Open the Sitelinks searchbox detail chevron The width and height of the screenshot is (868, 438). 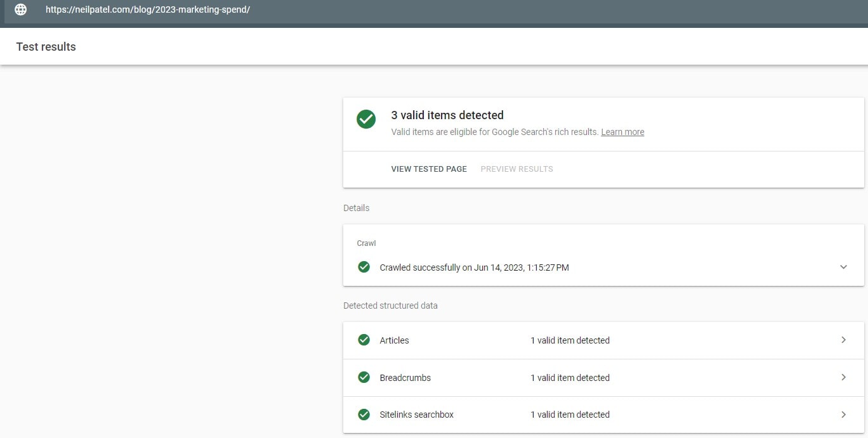[844, 415]
